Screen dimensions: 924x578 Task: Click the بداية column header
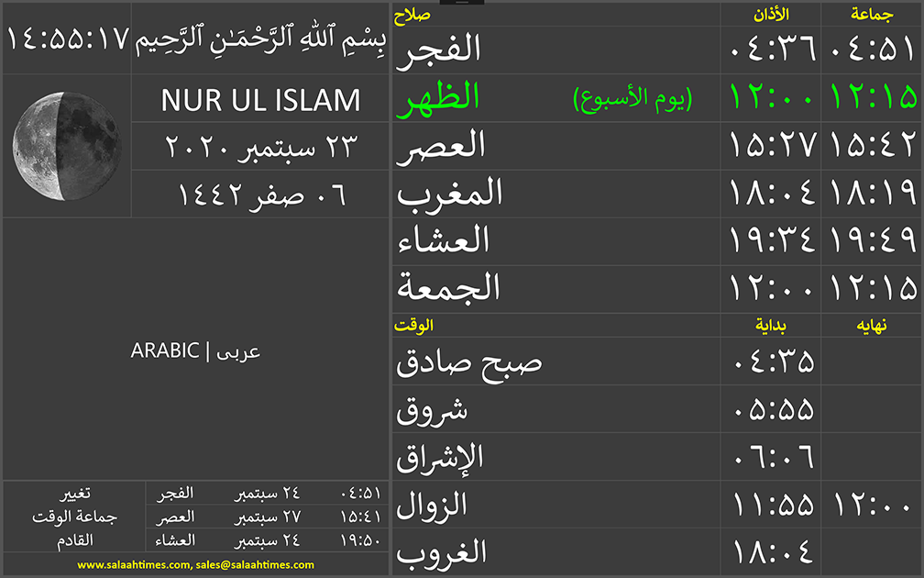coord(770,326)
